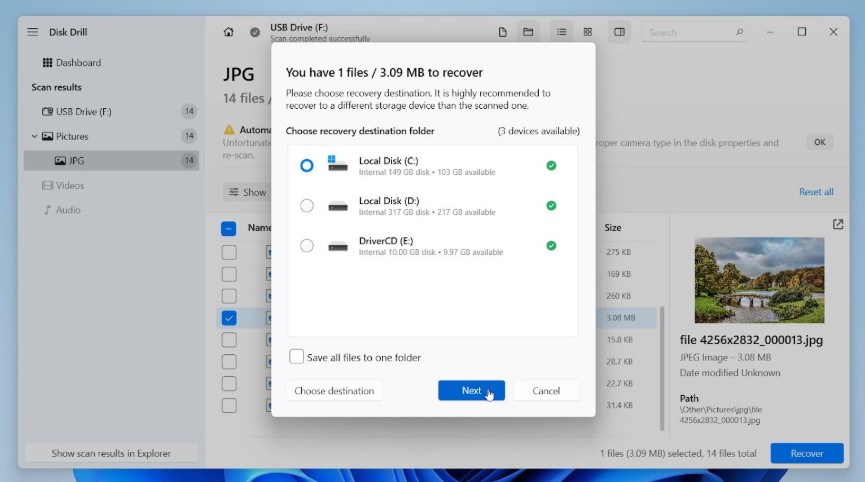Enable Save all files to one folder
This screenshot has width=865, height=482.
tap(296, 357)
